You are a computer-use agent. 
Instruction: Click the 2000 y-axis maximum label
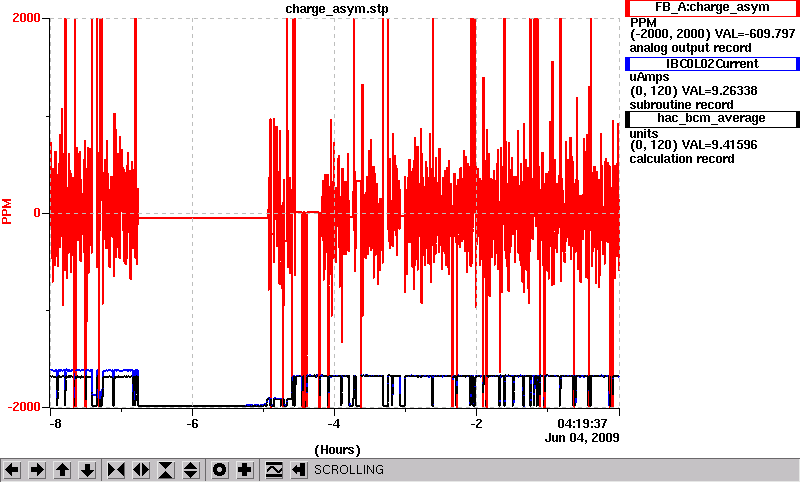point(26,18)
